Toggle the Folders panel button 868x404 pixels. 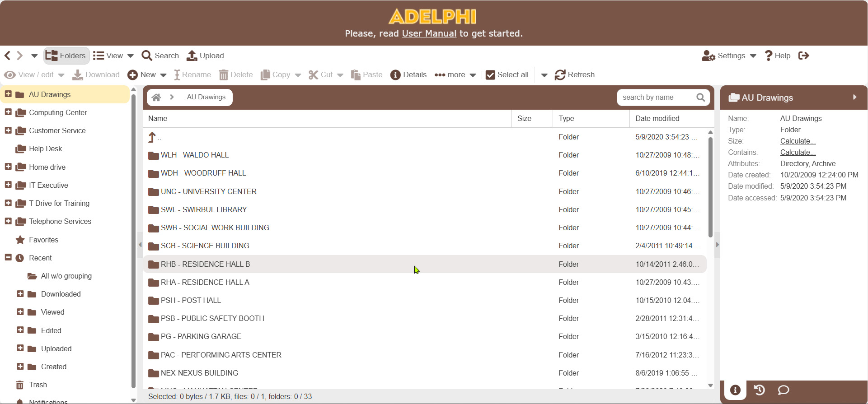click(x=66, y=56)
